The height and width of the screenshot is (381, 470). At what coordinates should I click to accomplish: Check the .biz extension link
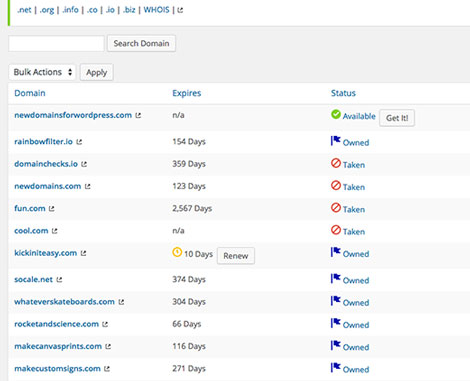coord(129,10)
